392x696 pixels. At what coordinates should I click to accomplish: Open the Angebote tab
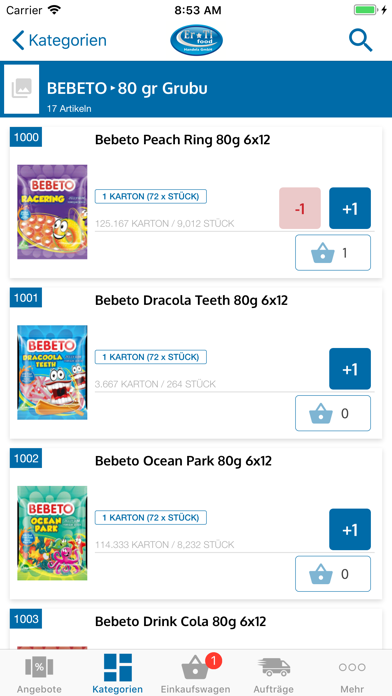[39, 674]
